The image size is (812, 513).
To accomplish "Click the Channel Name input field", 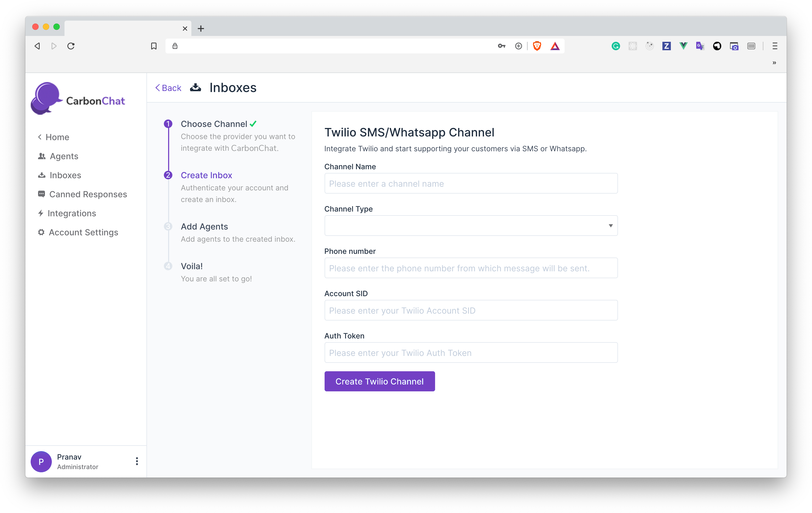I will 471,184.
